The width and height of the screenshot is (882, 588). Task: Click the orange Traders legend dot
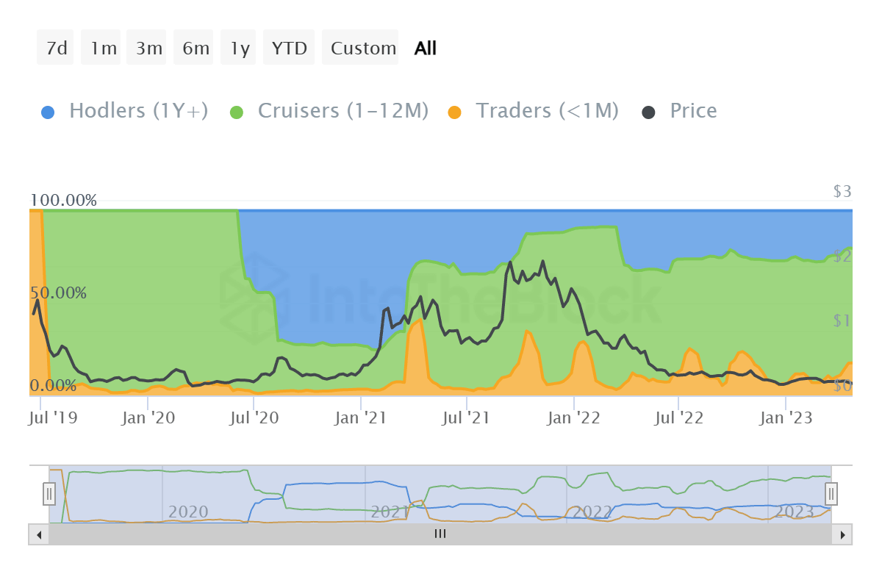pos(455,112)
